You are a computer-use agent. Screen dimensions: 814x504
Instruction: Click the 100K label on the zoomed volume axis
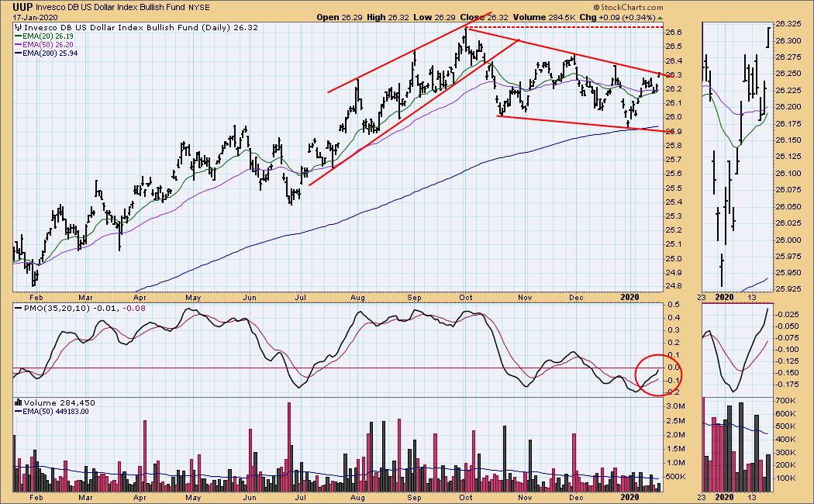[786, 478]
